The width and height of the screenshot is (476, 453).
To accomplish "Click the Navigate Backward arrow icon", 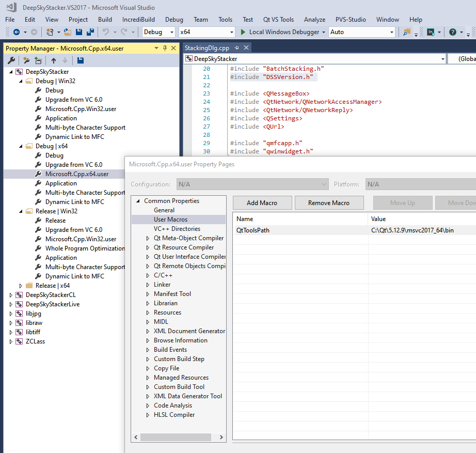I will (17, 32).
